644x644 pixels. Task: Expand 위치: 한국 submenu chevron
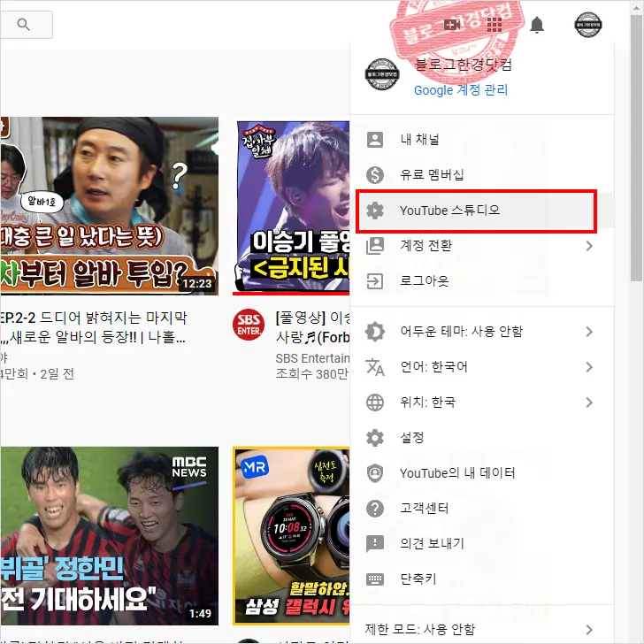tap(589, 402)
